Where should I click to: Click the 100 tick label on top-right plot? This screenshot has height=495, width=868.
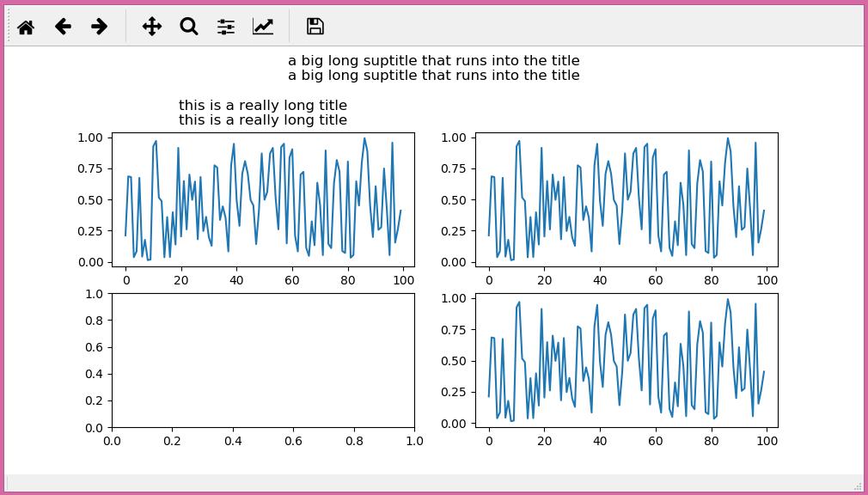767,280
